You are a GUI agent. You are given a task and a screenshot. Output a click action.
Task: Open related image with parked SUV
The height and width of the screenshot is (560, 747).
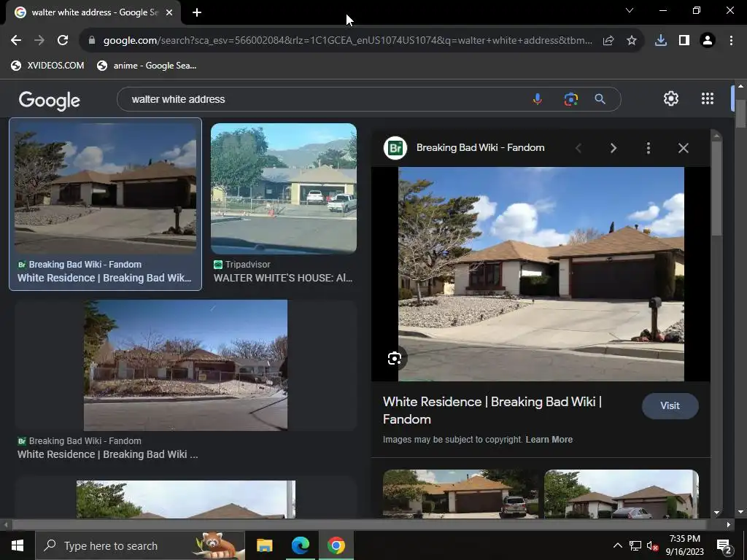(x=461, y=494)
